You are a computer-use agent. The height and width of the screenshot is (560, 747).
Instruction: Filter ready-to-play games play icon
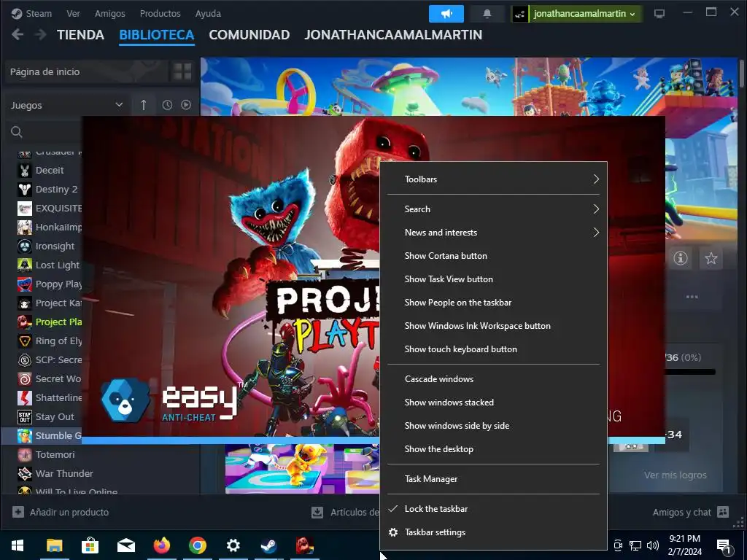click(x=186, y=105)
